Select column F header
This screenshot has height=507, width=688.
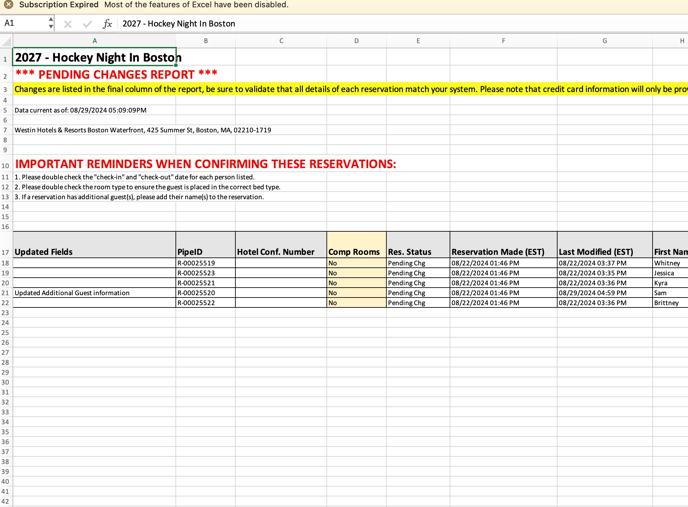(503, 41)
